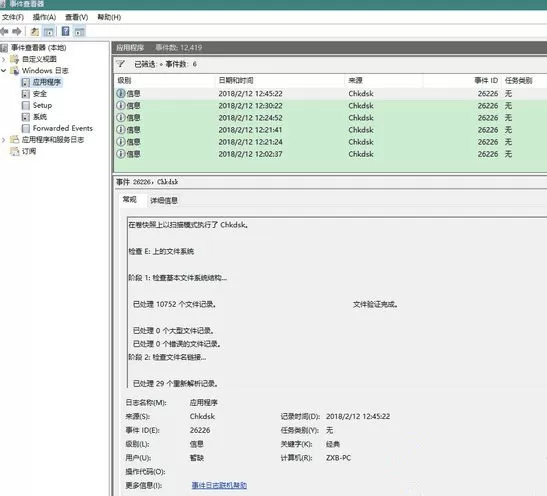Click the Forward arrow toolbar icon
Viewport: 547px width, 496px height.
point(17,32)
